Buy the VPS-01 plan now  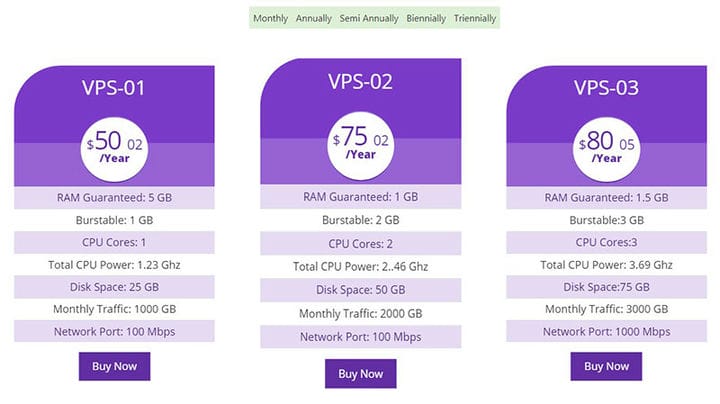pyautogui.click(x=114, y=366)
